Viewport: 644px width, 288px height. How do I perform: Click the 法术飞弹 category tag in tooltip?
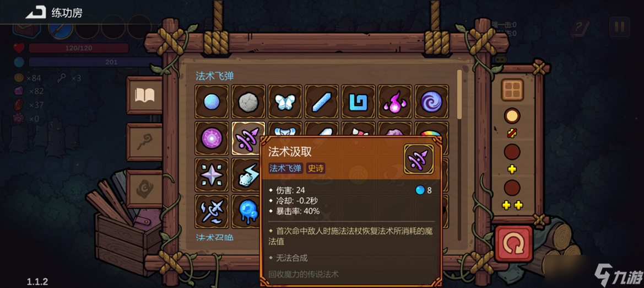pyautogui.click(x=285, y=168)
